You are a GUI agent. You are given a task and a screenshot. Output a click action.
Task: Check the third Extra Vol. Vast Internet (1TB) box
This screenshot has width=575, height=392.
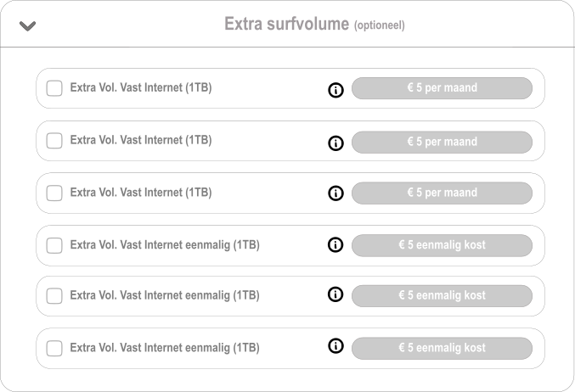(54, 193)
